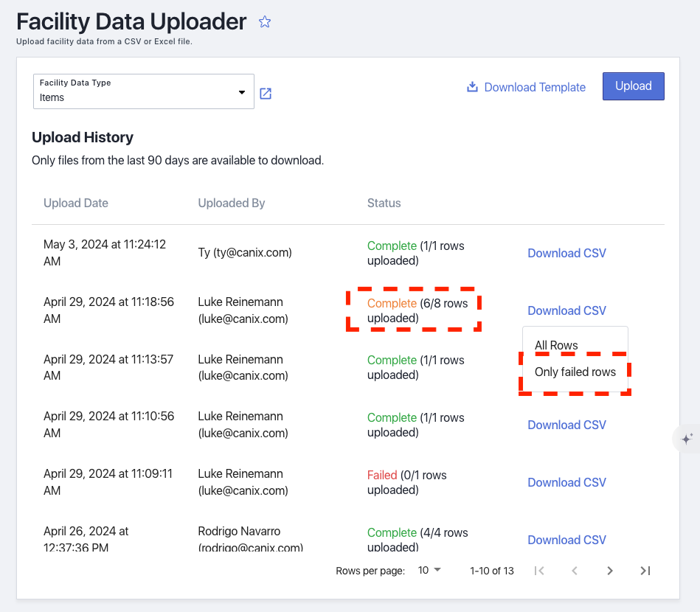Download CSV for the Failed upload row
This screenshot has width=700, height=612.
566,481
